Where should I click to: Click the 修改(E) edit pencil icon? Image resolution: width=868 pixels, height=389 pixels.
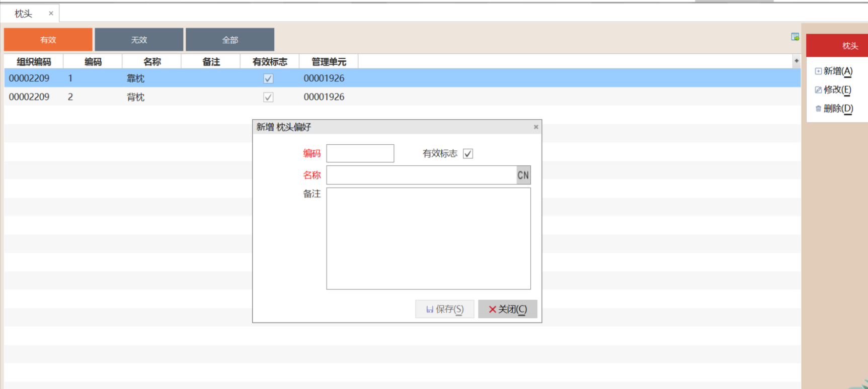pyautogui.click(x=818, y=90)
